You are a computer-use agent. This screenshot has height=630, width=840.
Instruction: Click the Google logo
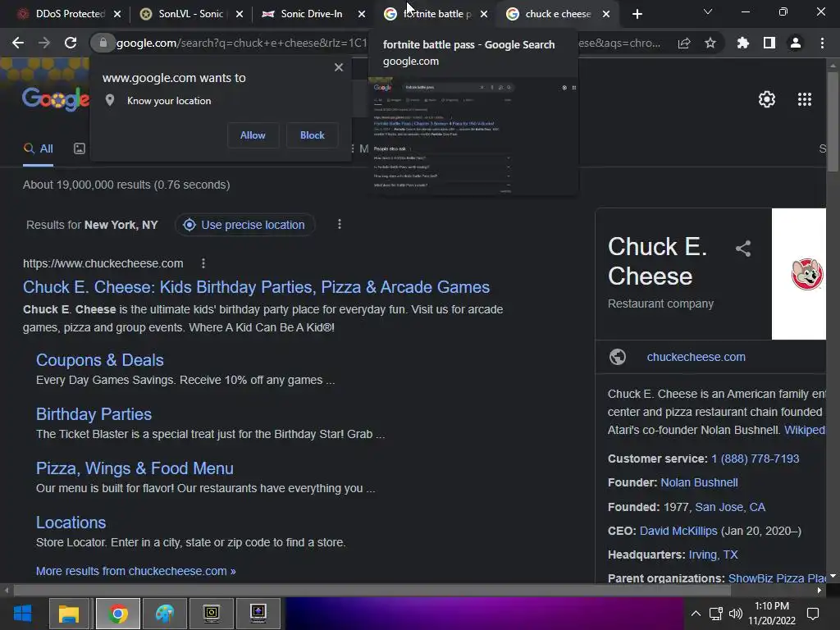pos(56,99)
